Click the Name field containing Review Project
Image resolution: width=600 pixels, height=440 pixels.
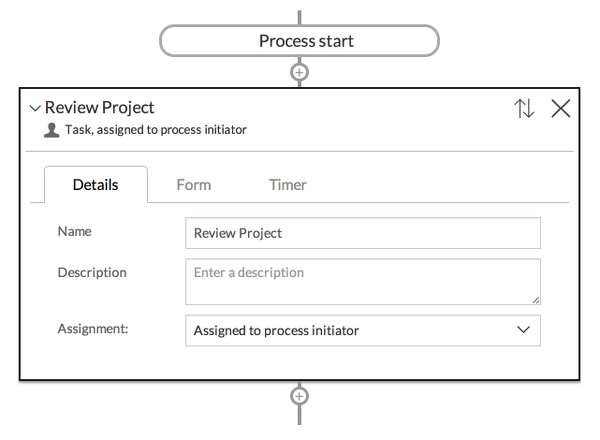pos(362,233)
